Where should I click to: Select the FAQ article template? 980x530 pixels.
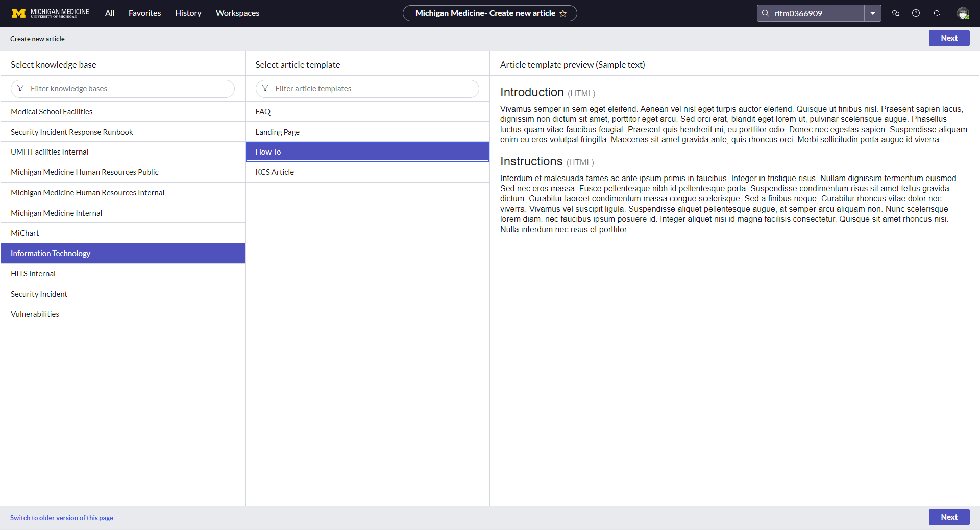pyautogui.click(x=263, y=111)
